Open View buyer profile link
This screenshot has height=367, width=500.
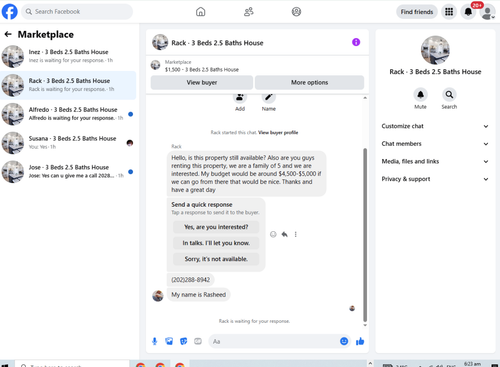(x=278, y=132)
